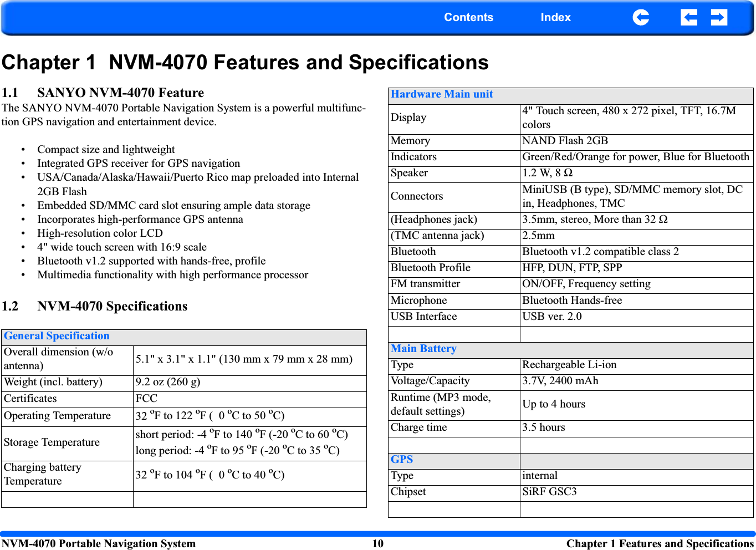This screenshot has height=550, width=756.
Task: Click the '(TMC antenna jack)' row label
Action: coord(437,236)
